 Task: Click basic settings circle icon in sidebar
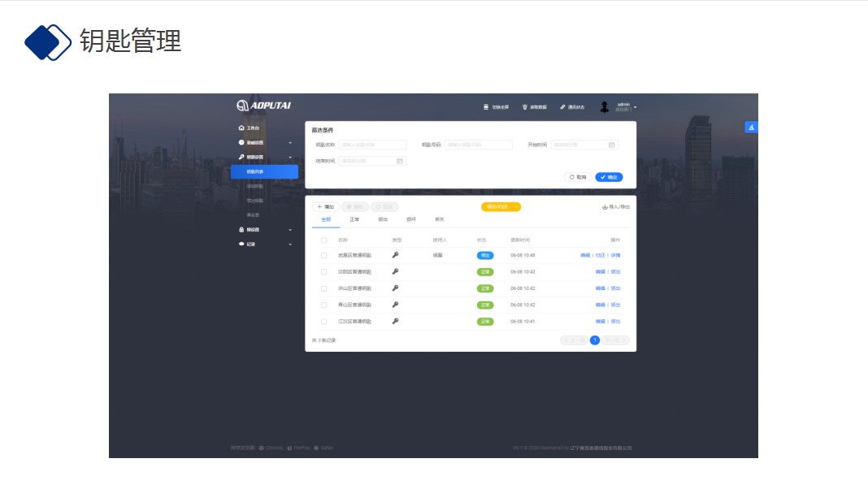[241, 143]
